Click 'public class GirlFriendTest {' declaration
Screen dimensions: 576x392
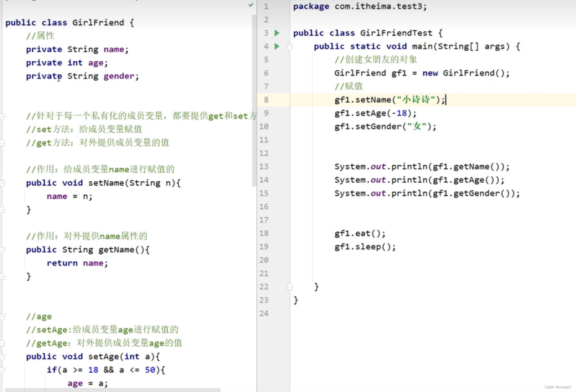point(368,33)
